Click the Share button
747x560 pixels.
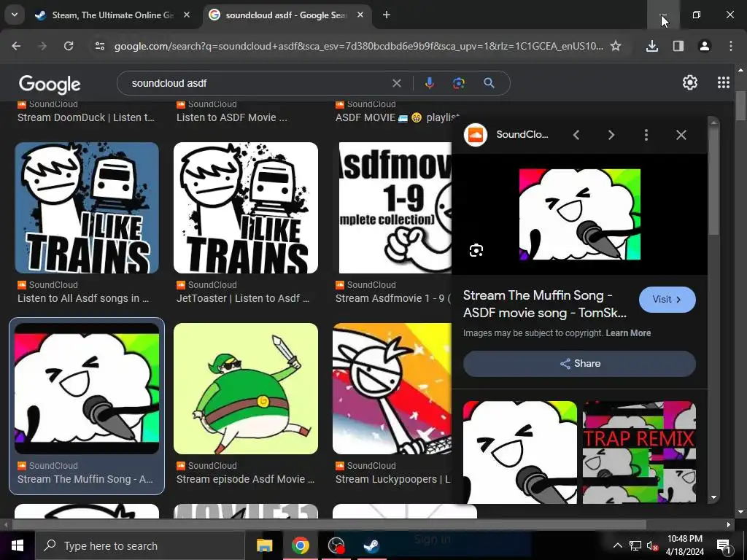579,364
